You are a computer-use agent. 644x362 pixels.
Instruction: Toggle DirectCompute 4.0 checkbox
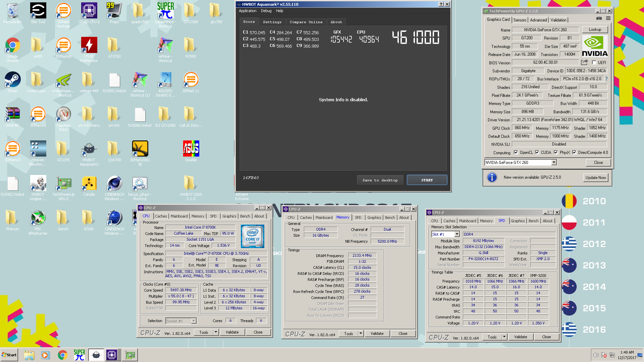[574, 153]
